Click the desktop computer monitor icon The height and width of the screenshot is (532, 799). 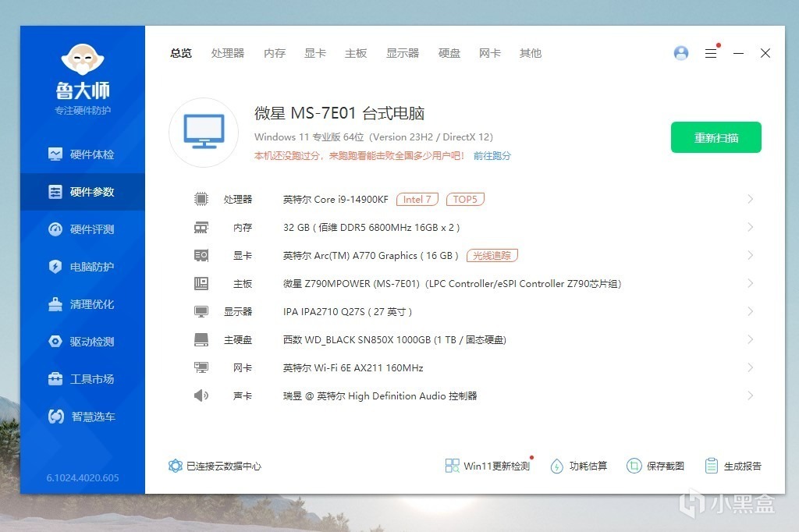204,133
